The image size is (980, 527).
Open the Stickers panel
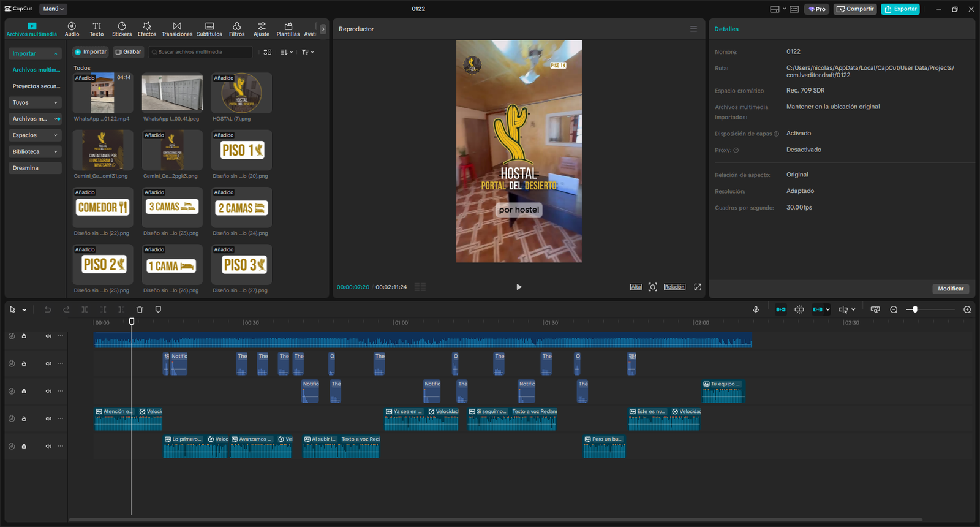tap(122, 29)
